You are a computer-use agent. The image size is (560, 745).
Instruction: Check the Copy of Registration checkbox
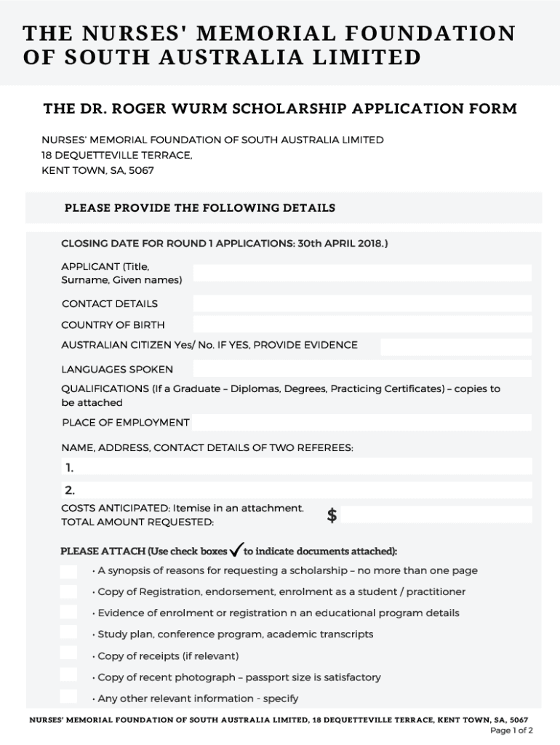click(x=68, y=591)
